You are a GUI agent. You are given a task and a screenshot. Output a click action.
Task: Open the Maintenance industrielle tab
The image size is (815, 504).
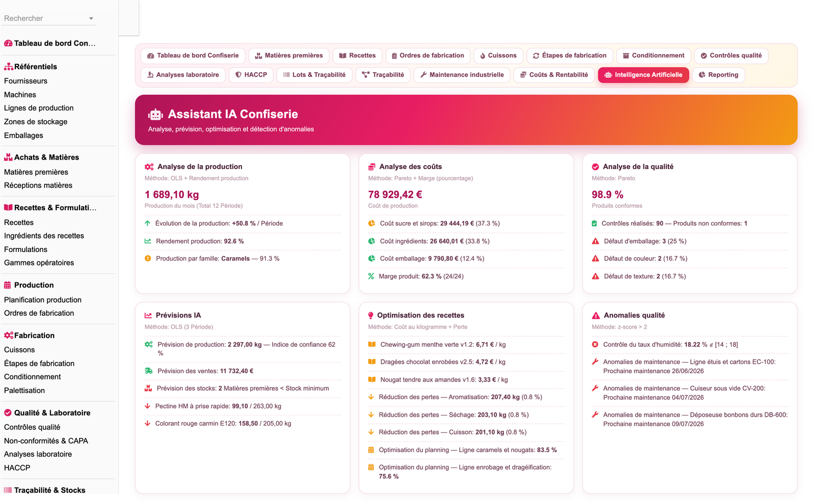click(x=462, y=75)
